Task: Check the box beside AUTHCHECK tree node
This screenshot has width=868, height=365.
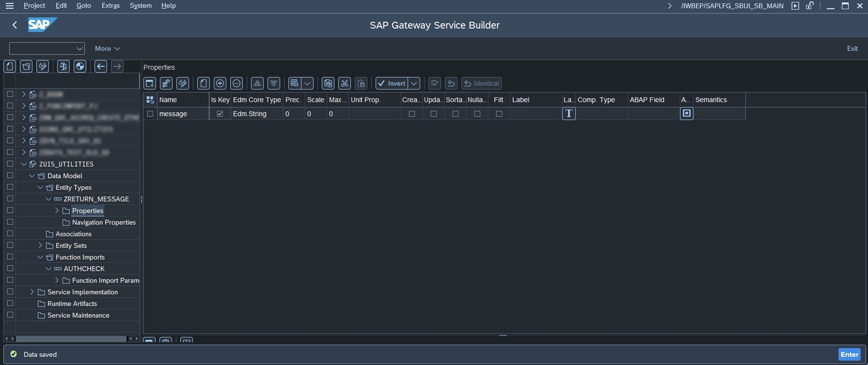Action: tap(10, 269)
